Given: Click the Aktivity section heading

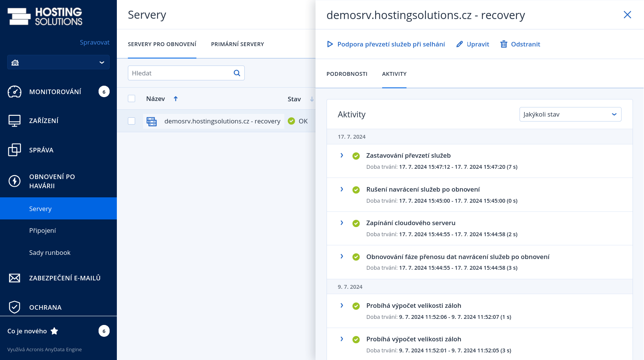Looking at the screenshot, I should [351, 114].
